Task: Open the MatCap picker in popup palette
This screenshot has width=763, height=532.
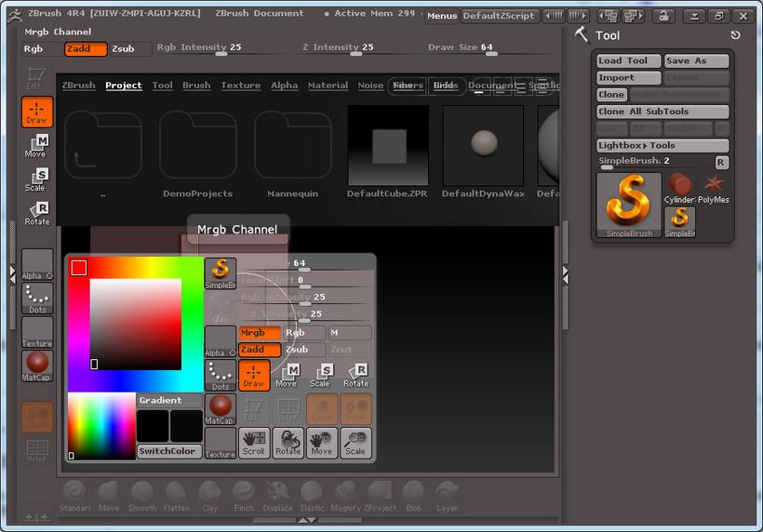Action: (x=221, y=409)
